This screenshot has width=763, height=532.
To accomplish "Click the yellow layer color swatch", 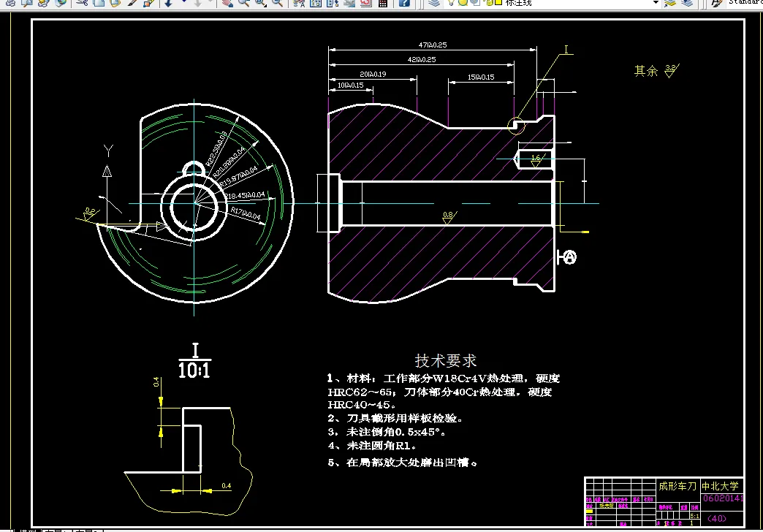I will (x=498, y=2).
